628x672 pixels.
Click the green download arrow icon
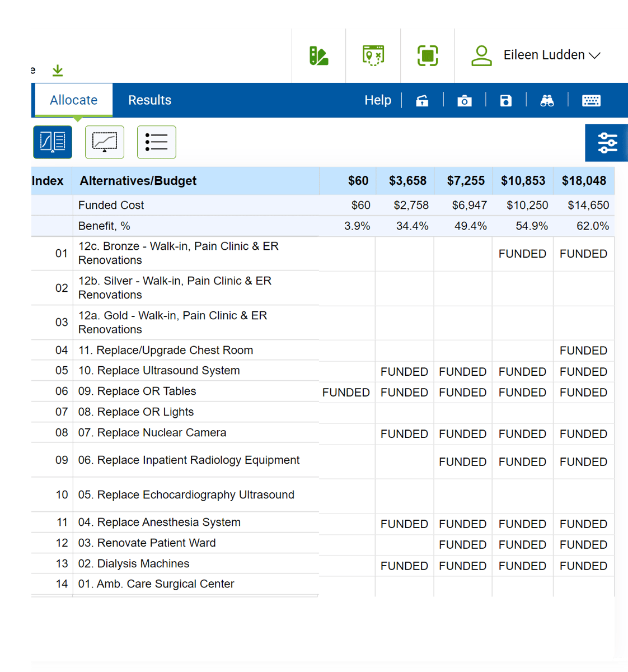[x=58, y=71]
